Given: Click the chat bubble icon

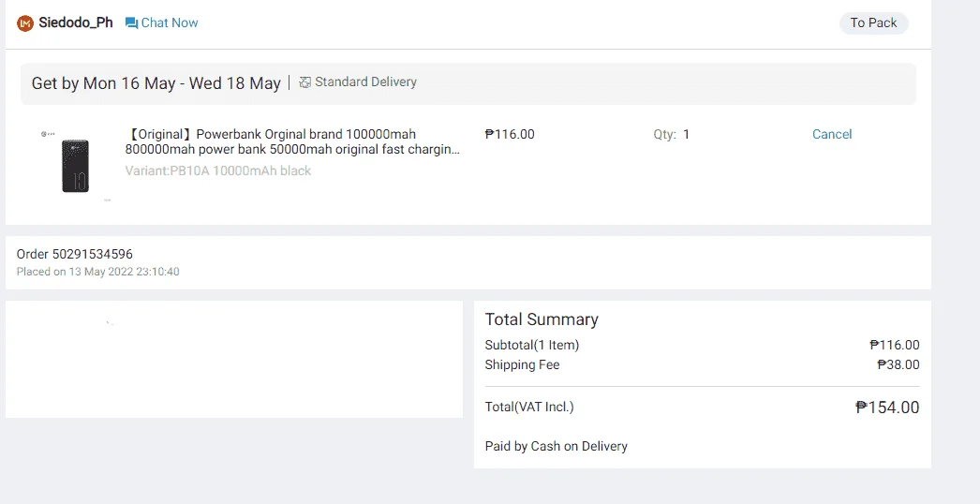Looking at the screenshot, I should [x=131, y=23].
